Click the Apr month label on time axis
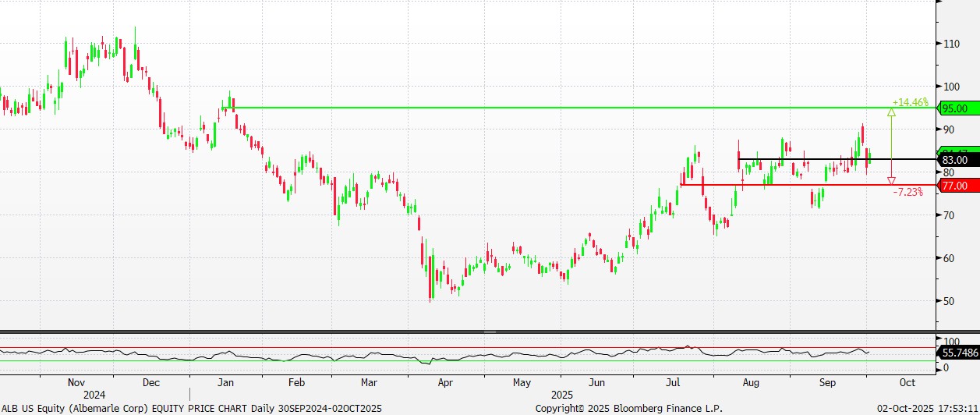The width and height of the screenshot is (980, 415). tap(445, 383)
